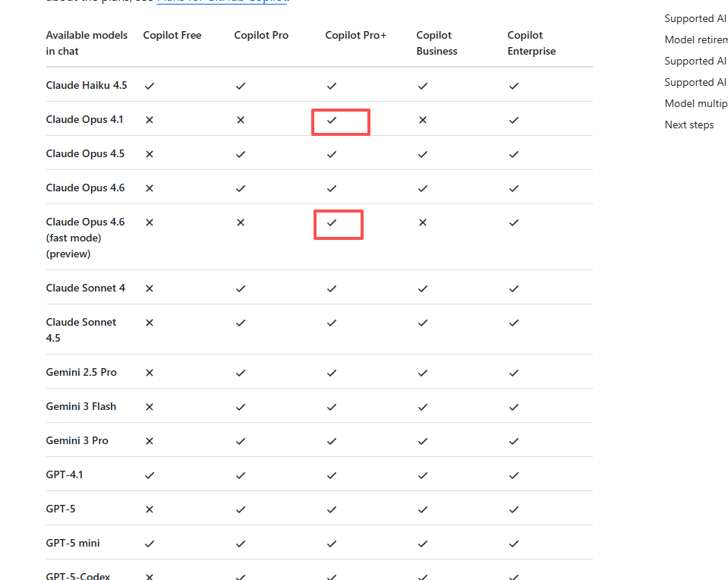Select the 'Claude Opus 4.1' row label
The image size is (728, 580).
[84, 119]
